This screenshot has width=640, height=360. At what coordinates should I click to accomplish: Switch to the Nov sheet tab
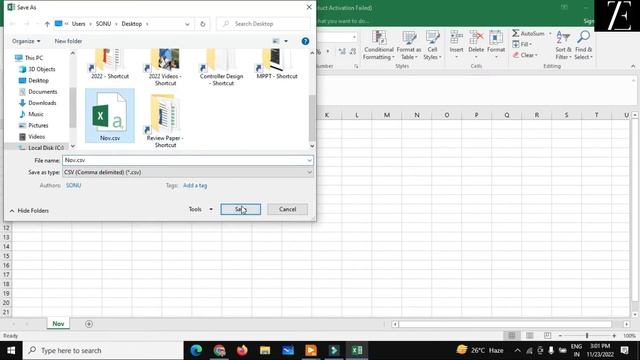point(58,324)
